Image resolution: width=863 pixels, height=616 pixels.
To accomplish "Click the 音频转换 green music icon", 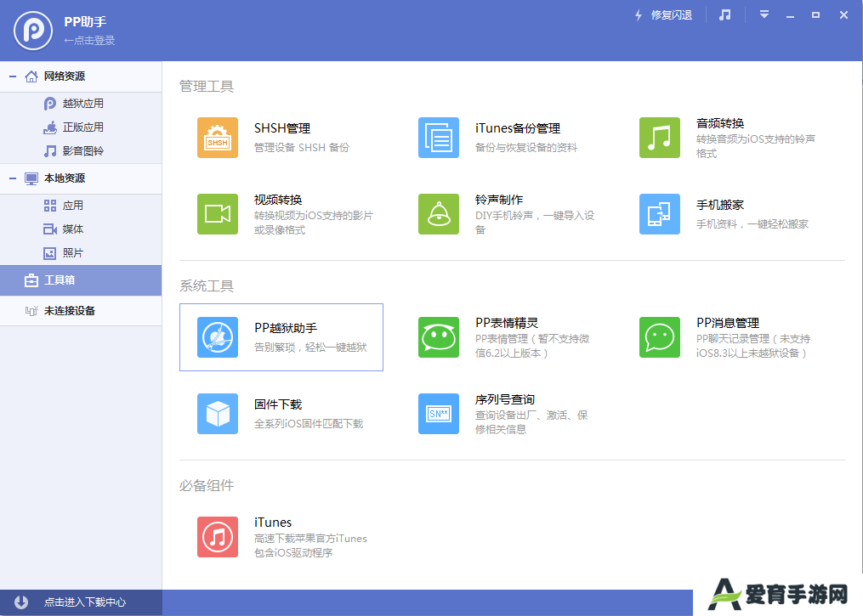I will pyautogui.click(x=659, y=138).
